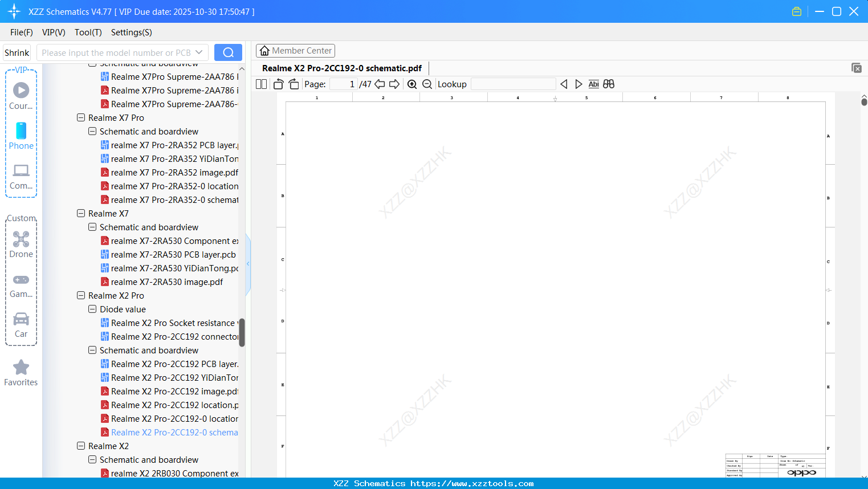The height and width of the screenshot is (489, 868).
Task: Select the Drone category icon
Action: 21,244
